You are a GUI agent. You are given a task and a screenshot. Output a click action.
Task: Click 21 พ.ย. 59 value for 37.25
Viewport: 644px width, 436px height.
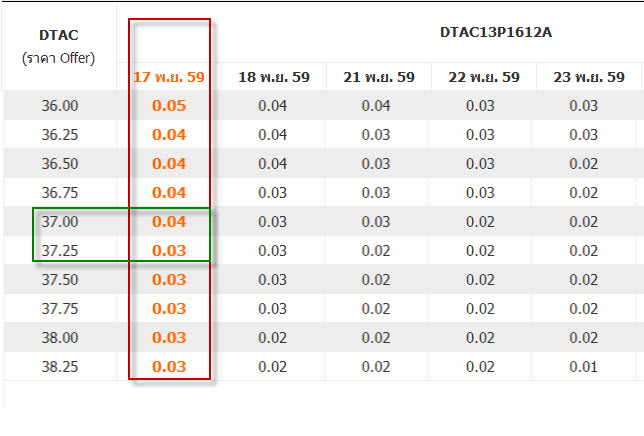(376, 250)
